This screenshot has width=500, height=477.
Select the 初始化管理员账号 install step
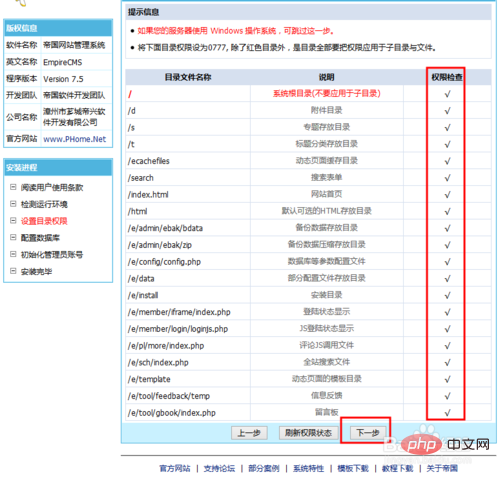point(52,255)
